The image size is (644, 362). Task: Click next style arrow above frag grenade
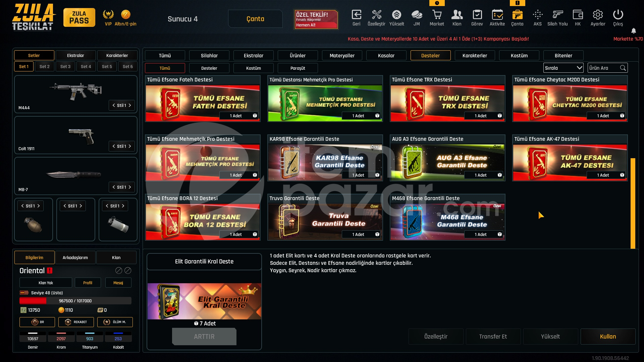tap(39, 206)
